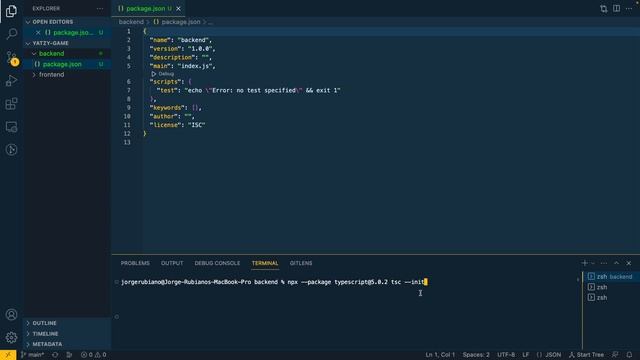Open the Search view in activity bar
Image resolution: width=640 pixels, height=360 pixels.
point(11,33)
